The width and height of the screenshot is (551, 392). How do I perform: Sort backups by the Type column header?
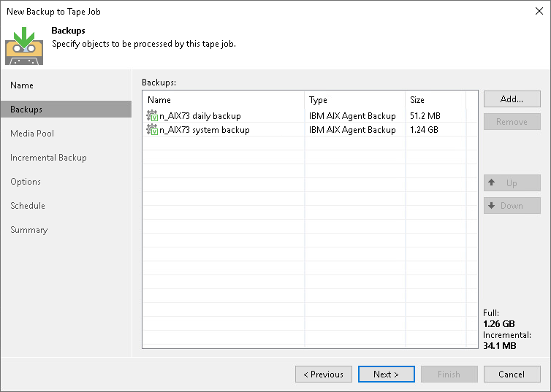(355, 100)
